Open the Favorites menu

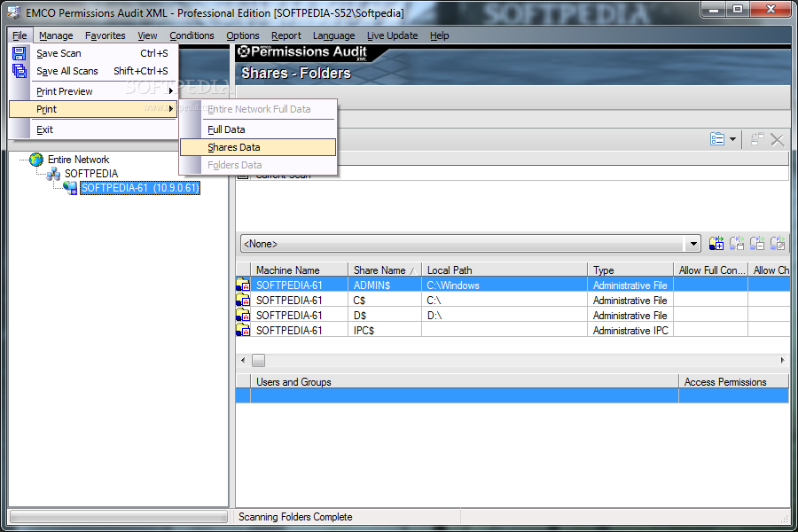[x=106, y=35]
